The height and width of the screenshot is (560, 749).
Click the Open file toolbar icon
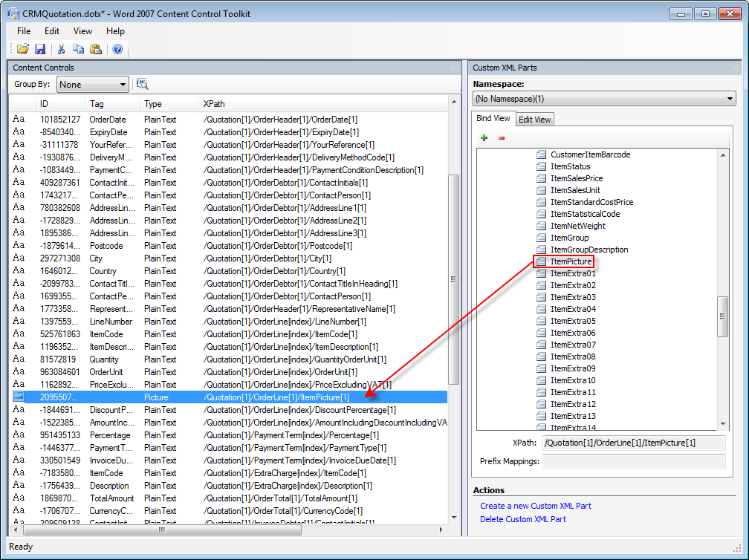click(22, 49)
